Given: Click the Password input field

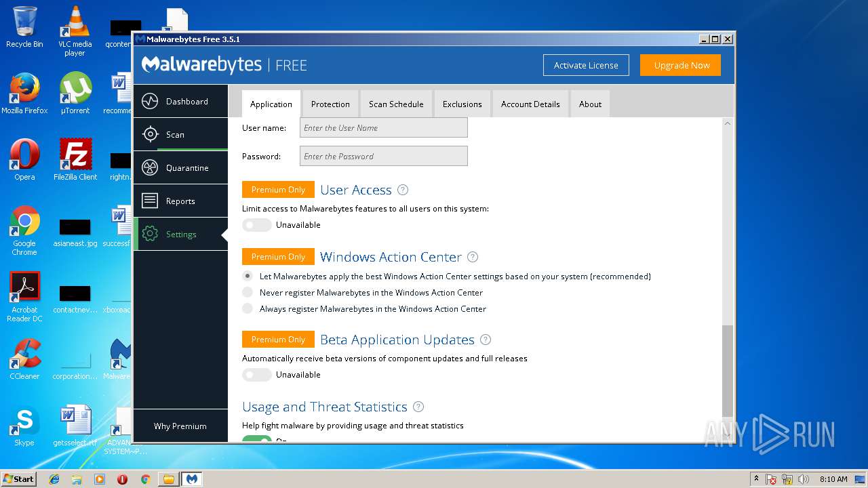Looking at the screenshot, I should tap(384, 156).
